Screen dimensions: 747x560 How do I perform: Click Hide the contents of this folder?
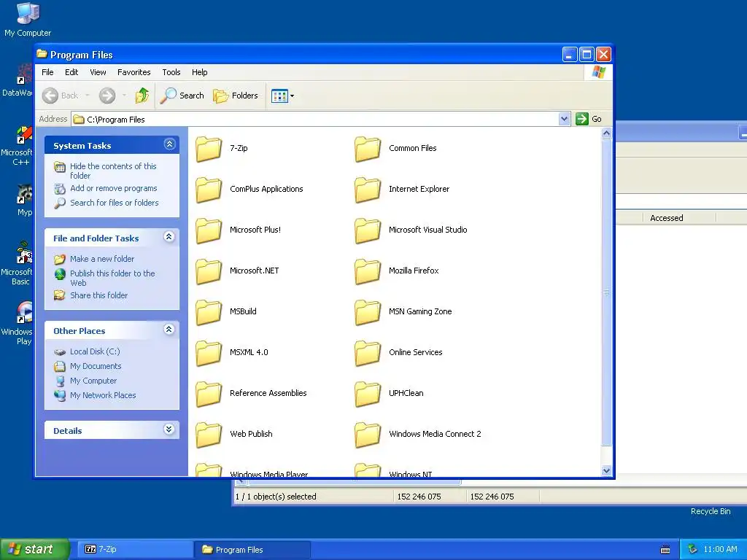coord(113,171)
